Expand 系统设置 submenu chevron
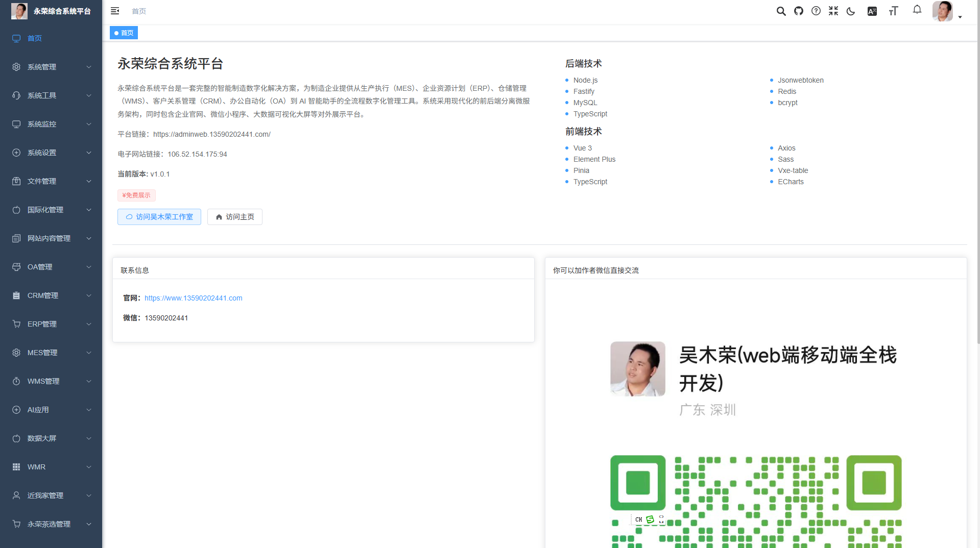The height and width of the screenshot is (548, 980). coord(89,153)
